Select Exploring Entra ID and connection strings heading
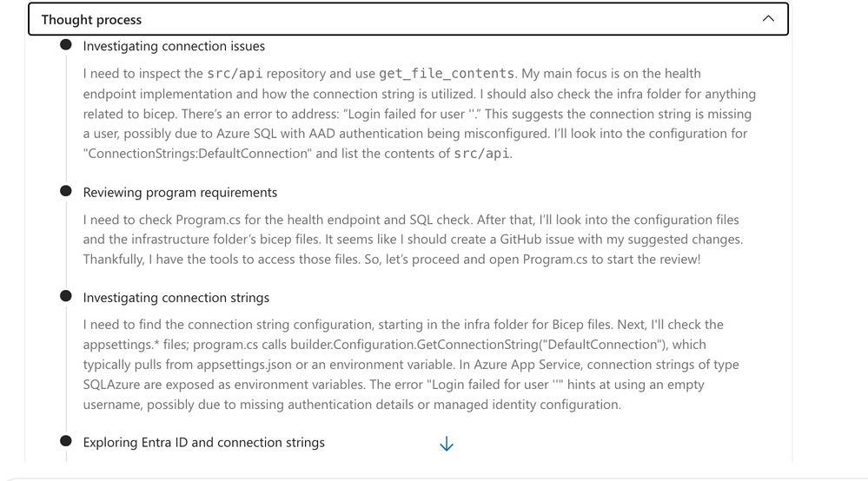This screenshot has height=481, width=868. [x=203, y=442]
